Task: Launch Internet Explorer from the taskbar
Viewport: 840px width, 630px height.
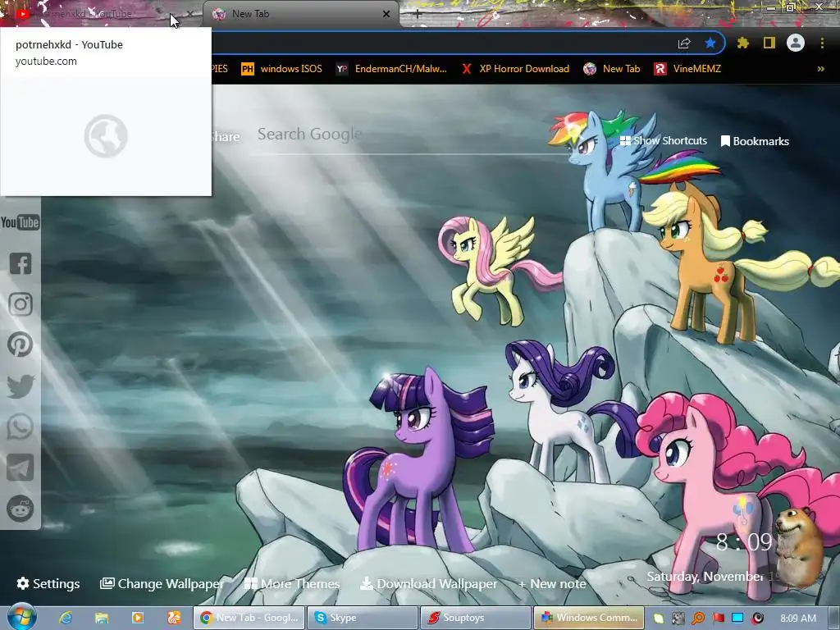Action: coord(66,618)
